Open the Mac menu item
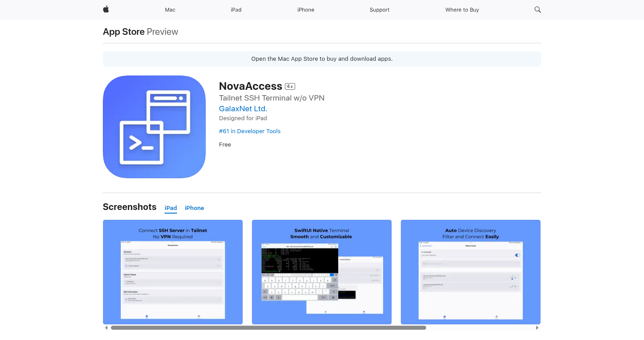This screenshot has height=340, width=644. pos(170,10)
